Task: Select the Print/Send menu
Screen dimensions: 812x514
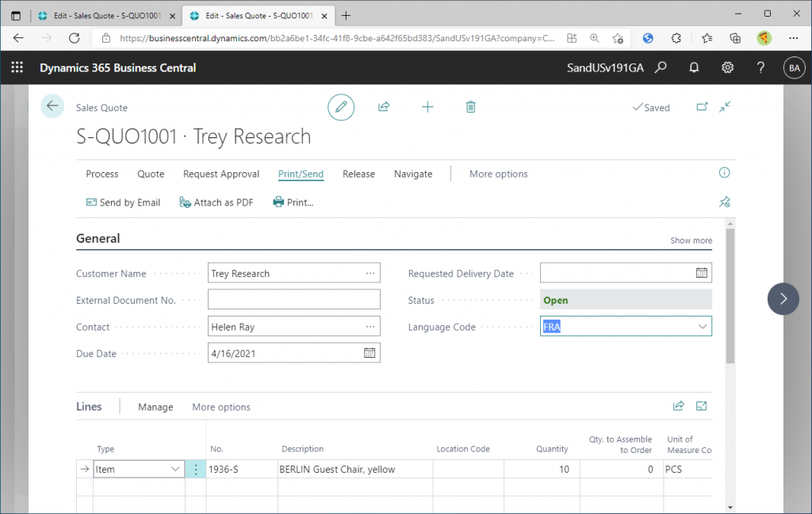Action: point(301,174)
